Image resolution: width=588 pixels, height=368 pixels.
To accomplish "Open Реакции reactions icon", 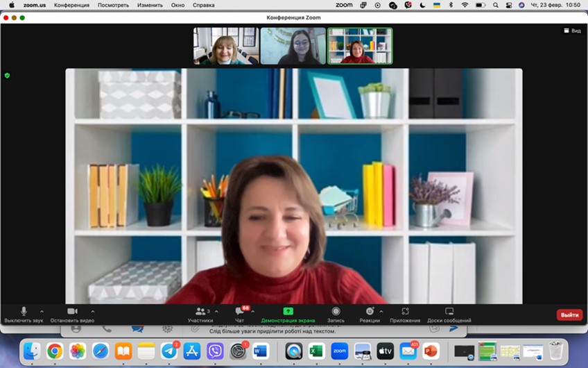I will (x=370, y=315).
